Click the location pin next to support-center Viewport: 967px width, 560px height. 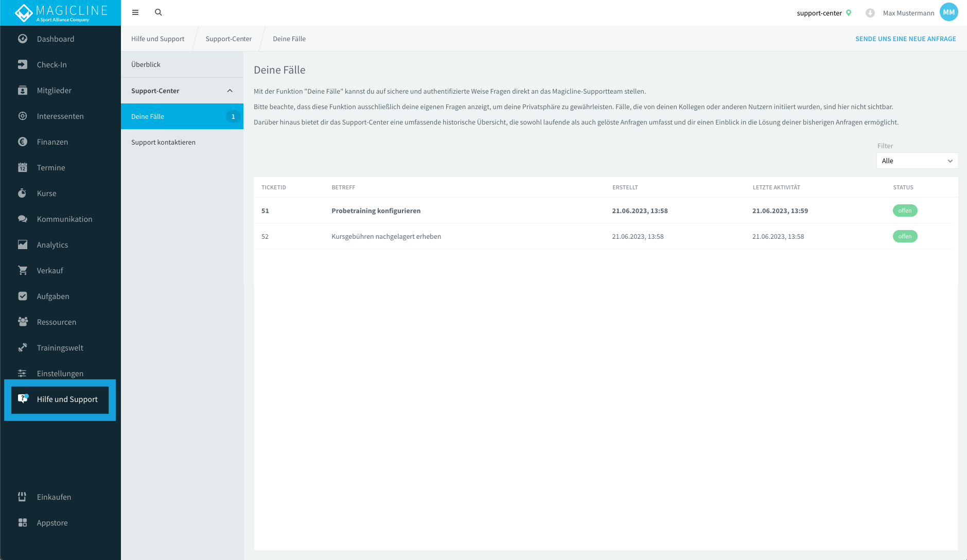tap(848, 12)
